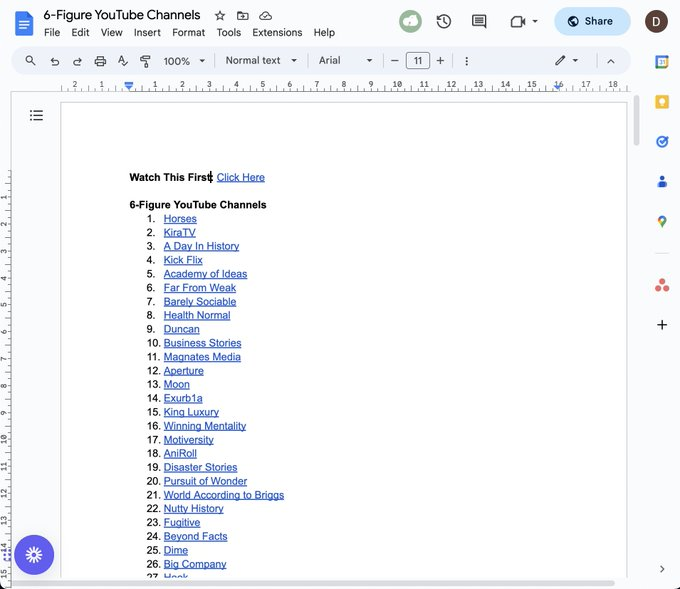Click the horizontal scrollbar at bottom
Image resolution: width=680 pixels, height=589 pixels.
[x=312, y=583]
